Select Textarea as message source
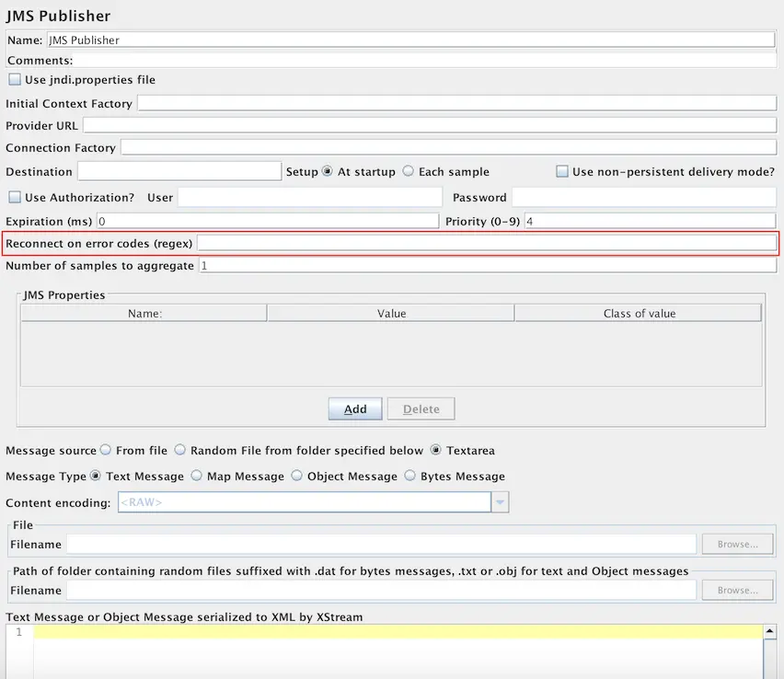 tap(436, 450)
